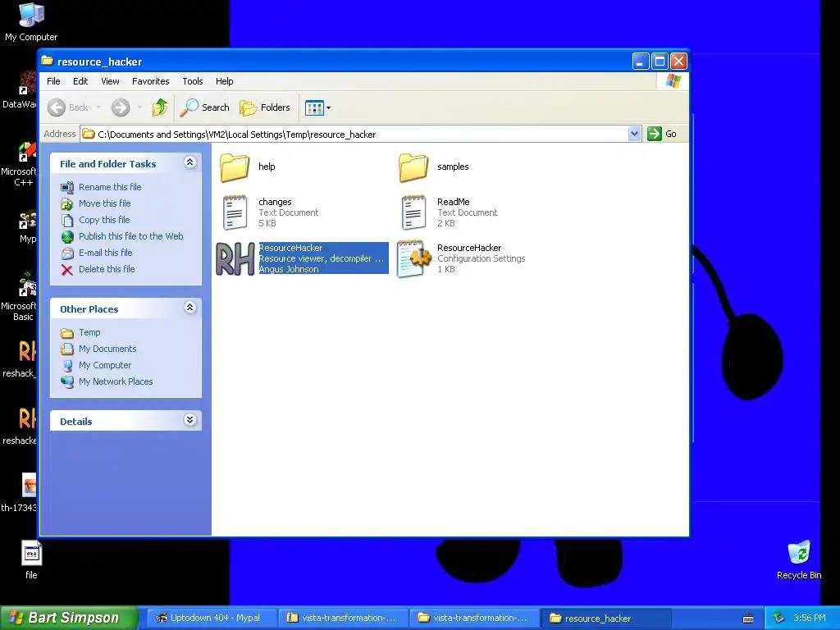Select the DataWa desktop icon
The height and width of the screenshot is (630, 840).
click(x=20, y=90)
